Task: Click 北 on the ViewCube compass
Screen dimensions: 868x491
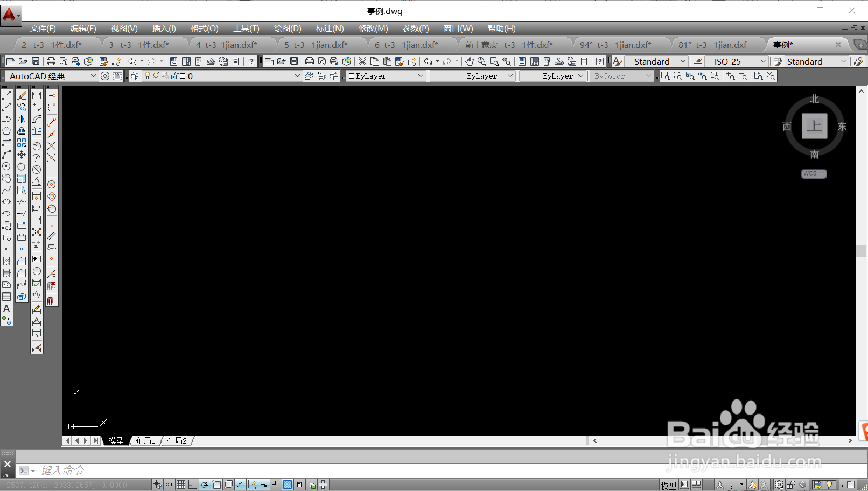Action: click(x=814, y=99)
